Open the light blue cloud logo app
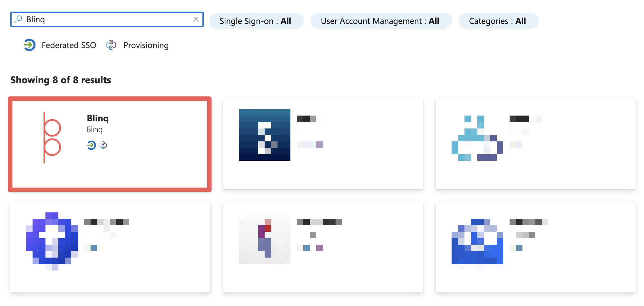Viewport: 644px width, 306px height. 477,138
